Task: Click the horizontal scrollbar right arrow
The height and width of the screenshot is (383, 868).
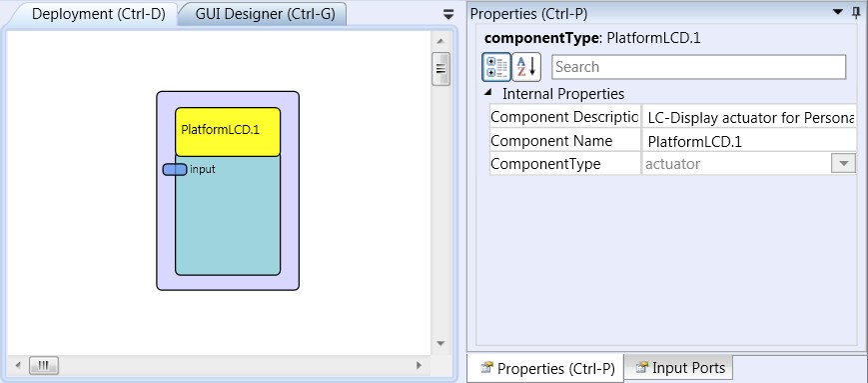Action: tap(419, 365)
